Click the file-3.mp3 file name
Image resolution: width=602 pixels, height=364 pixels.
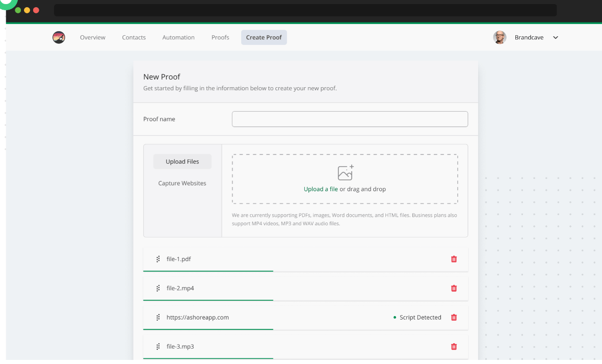[180, 347]
